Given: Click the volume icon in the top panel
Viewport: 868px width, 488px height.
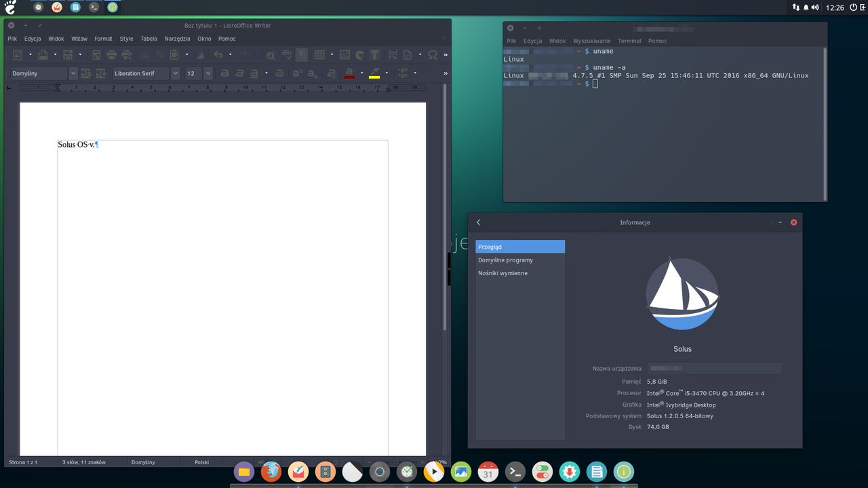Looking at the screenshot, I should click(815, 7).
